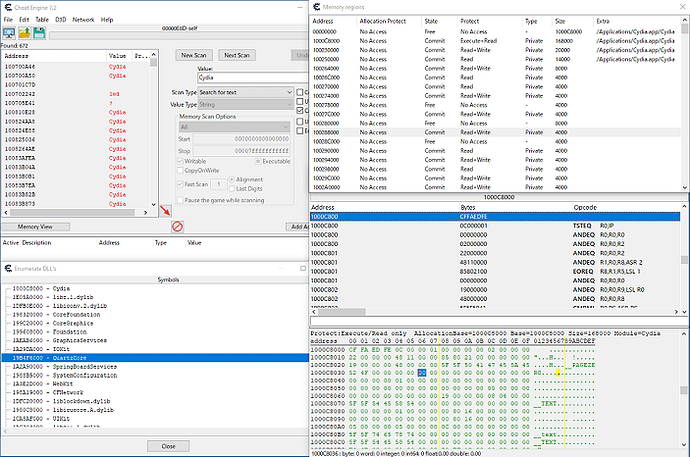Open the File menu
Viewport: 690px width, 457px height.
coord(8,20)
